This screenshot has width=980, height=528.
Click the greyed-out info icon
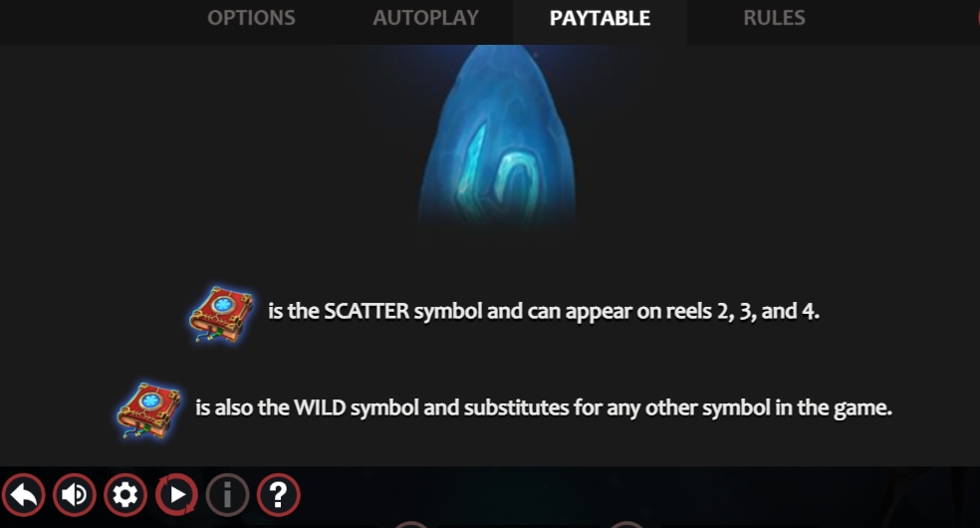(227, 495)
